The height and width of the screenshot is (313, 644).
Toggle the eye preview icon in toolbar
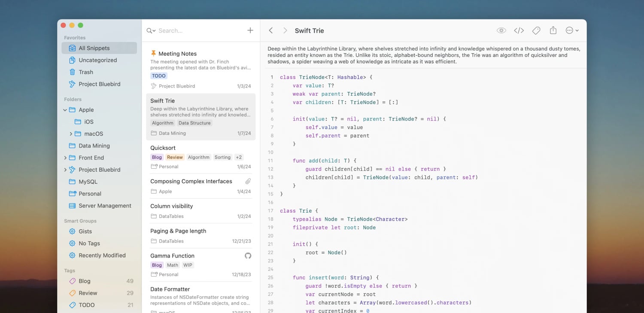point(501,30)
